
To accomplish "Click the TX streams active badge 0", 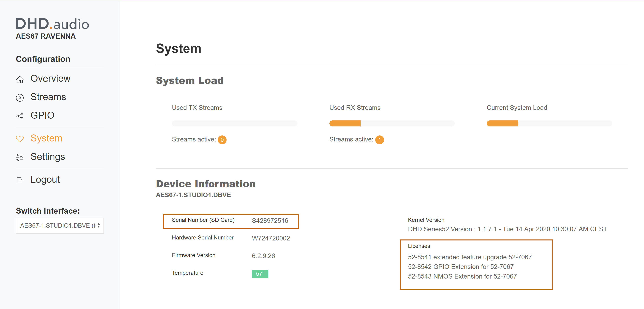I will point(222,140).
